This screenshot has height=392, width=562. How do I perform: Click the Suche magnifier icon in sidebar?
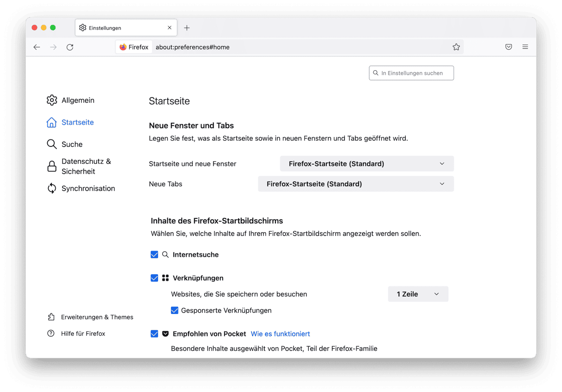[x=52, y=144]
